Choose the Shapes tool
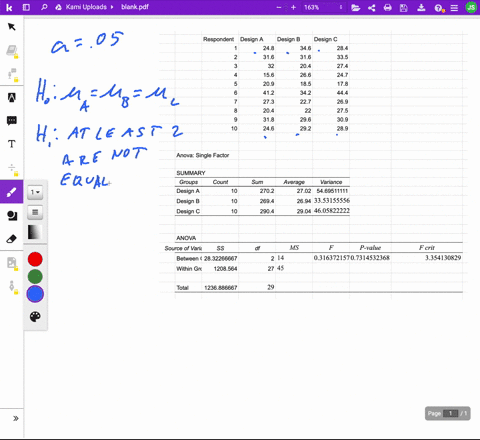This screenshot has width=480, height=440. (12, 216)
